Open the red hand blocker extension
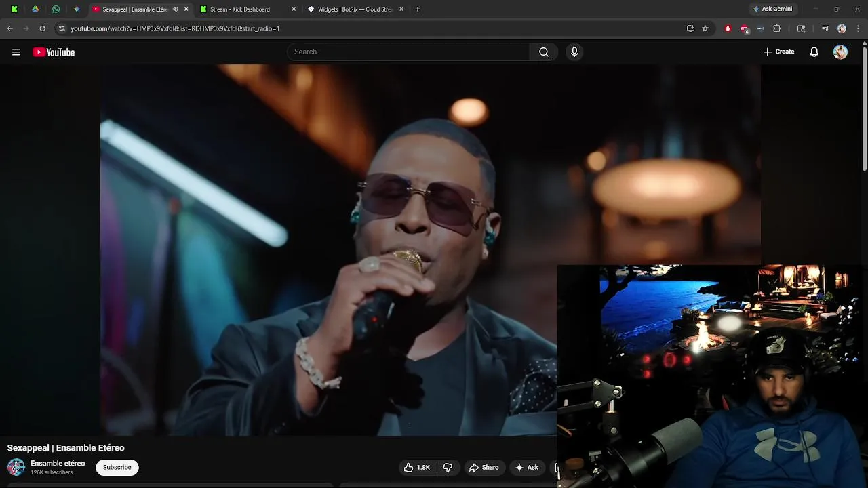Viewport: 868px width, 488px height. click(x=728, y=28)
